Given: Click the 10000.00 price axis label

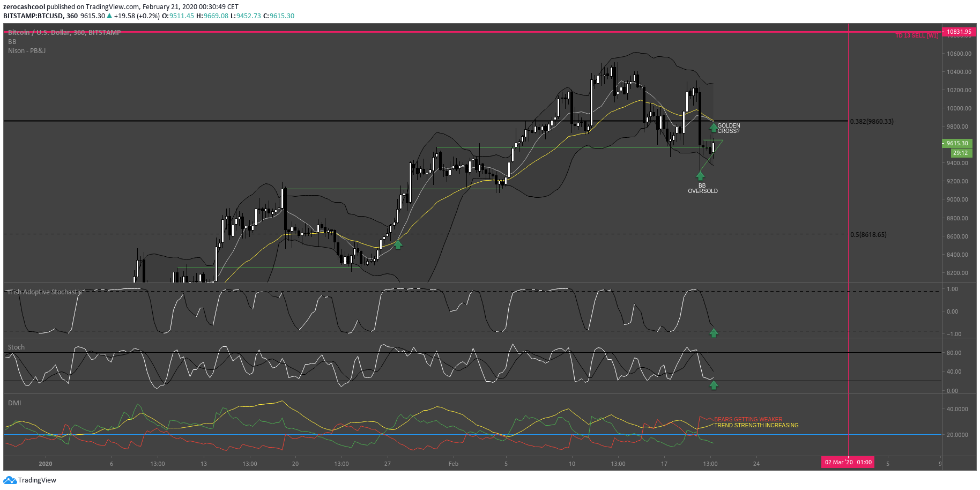Looking at the screenshot, I should (959, 108).
